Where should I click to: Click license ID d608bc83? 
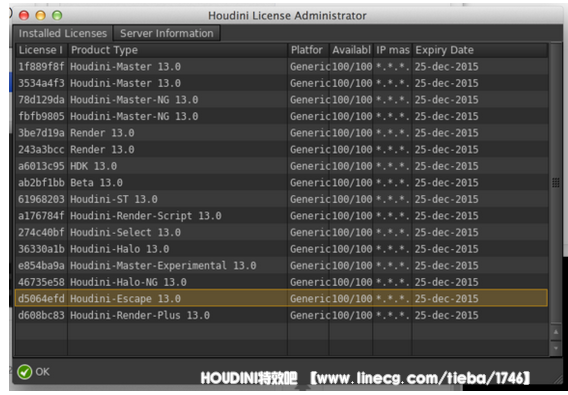(41, 315)
